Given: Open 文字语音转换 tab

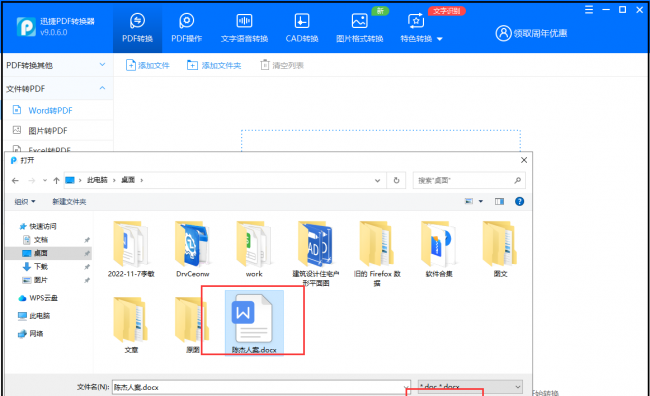Looking at the screenshot, I should [244, 28].
